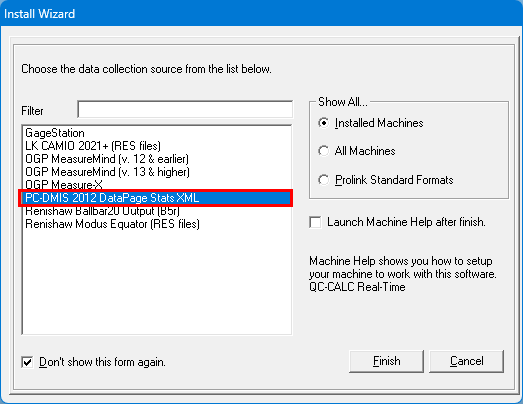The image size is (523, 404).
Task: Select the Installed Machines radio button
Action: pos(323,123)
